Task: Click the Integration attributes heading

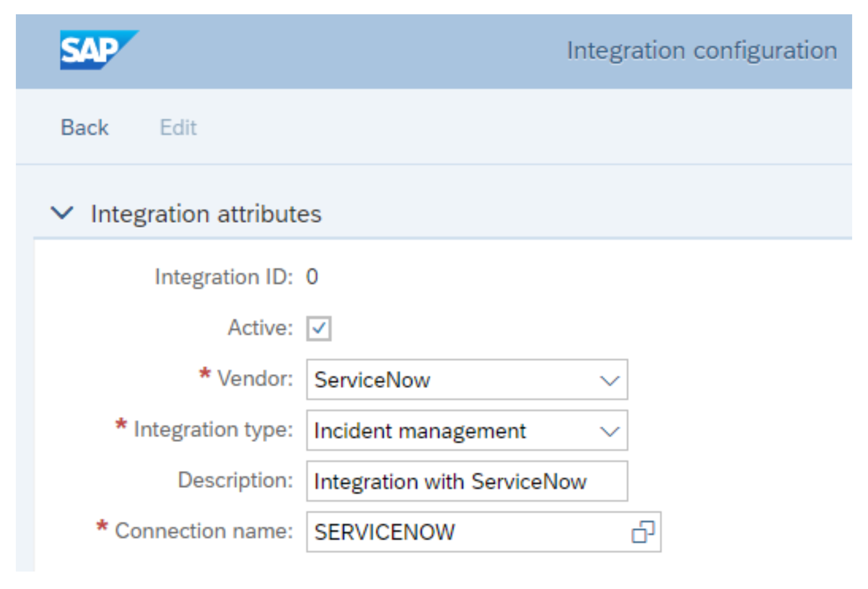Action: (206, 214)
